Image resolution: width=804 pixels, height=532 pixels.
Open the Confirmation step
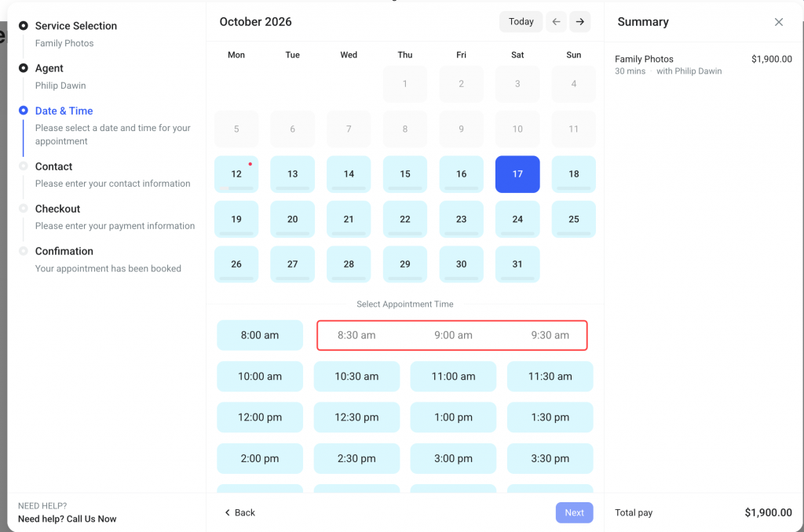click(x=64, y=251)
